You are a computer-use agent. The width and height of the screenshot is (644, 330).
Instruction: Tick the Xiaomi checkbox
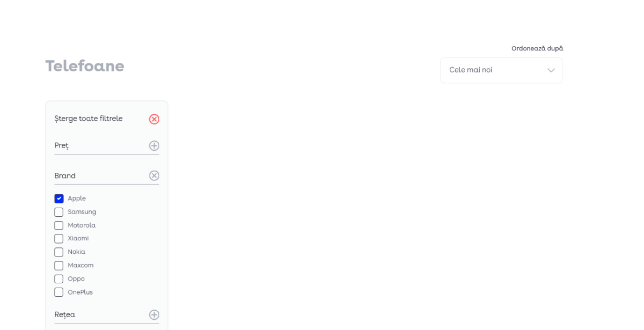pos(59,239)
